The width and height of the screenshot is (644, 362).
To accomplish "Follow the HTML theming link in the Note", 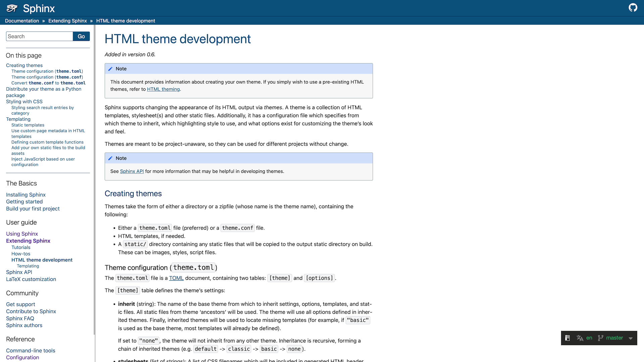I will point(163,89).
